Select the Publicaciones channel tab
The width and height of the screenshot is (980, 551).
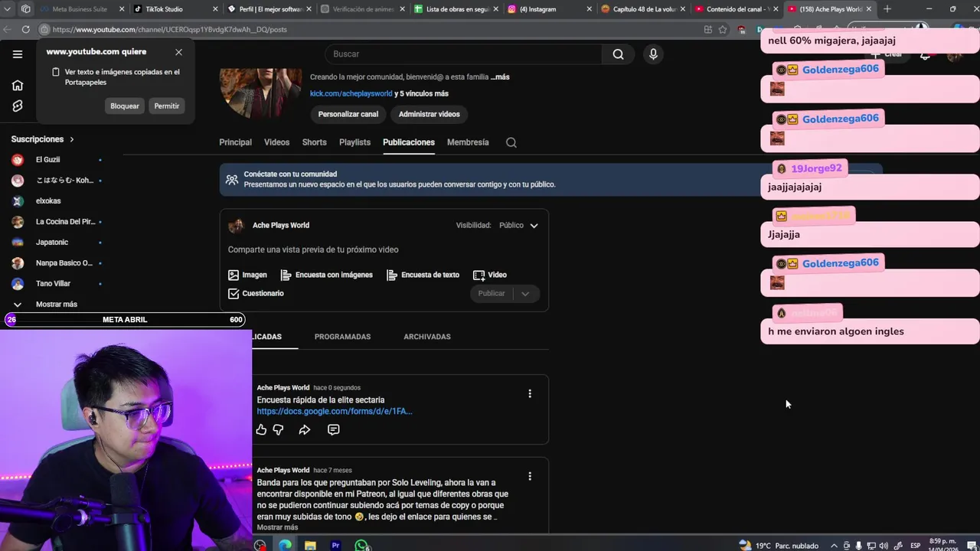point(409,142)
